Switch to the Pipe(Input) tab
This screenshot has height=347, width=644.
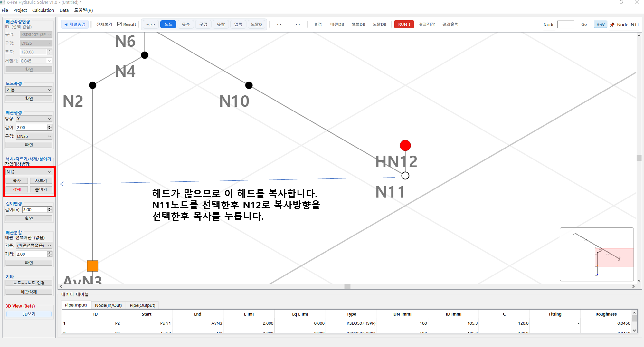click(76, 305)
